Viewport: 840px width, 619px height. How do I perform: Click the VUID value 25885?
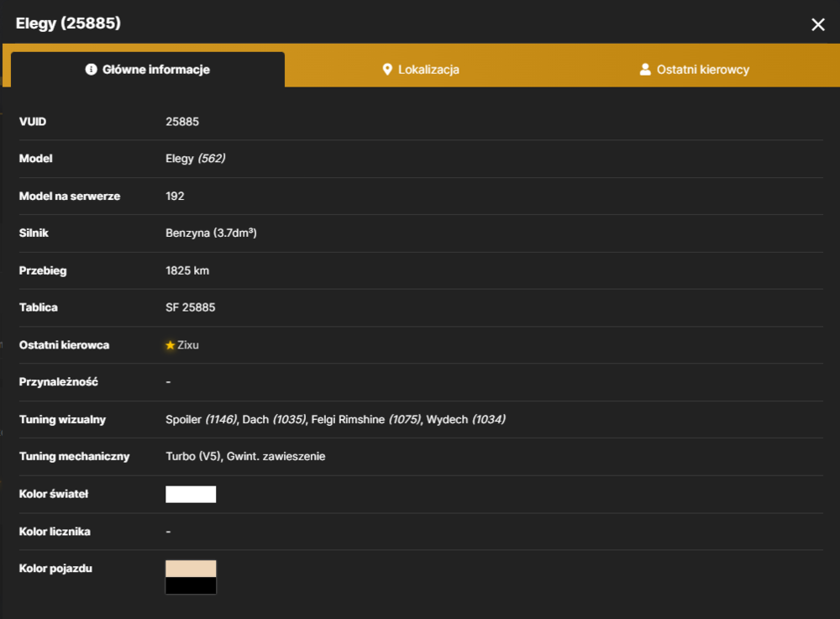point(182,122)
